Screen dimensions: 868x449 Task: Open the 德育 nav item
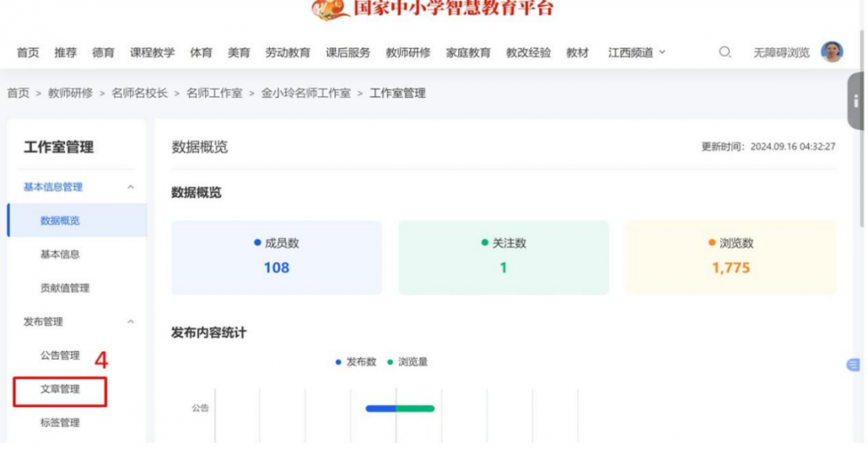[103, 53]
